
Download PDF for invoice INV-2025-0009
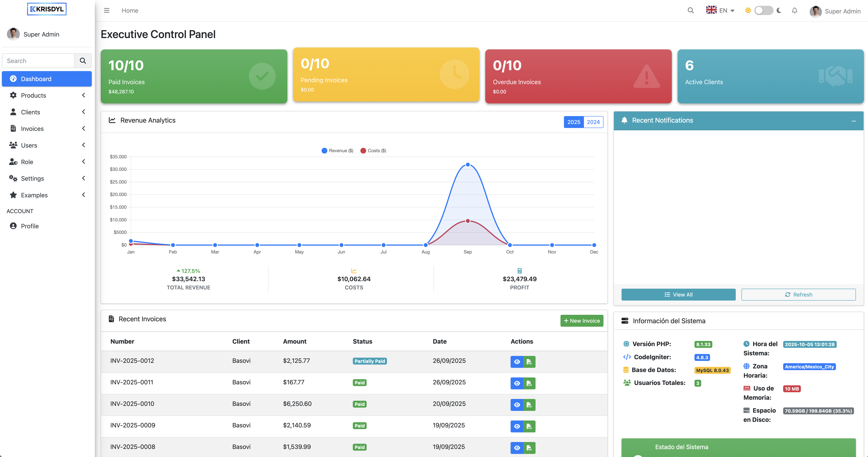click(x=529, y=426)
